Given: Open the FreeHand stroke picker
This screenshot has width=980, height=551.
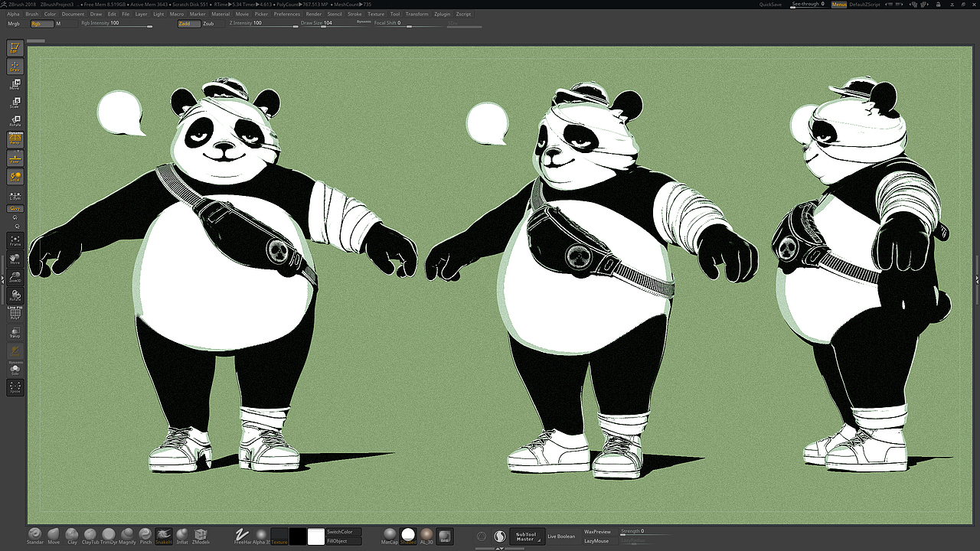Looking at the screenshot, I should pos(243,536).
